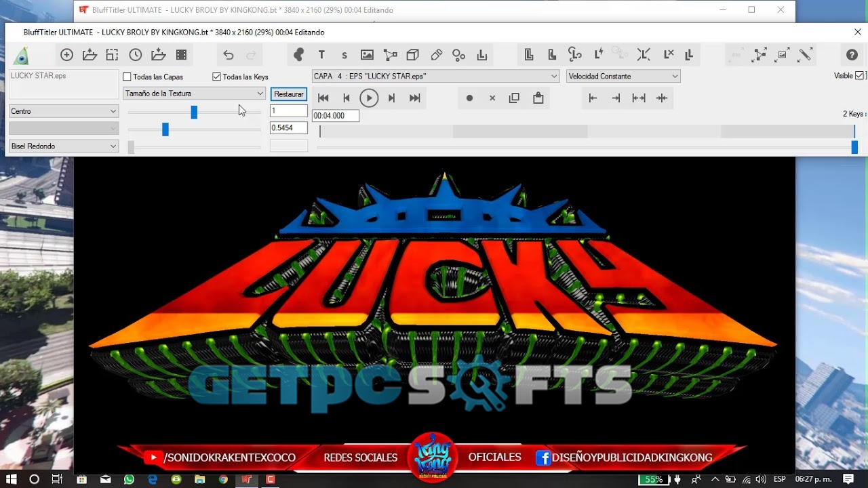Click the value field showing 0.5454
The width and height of the screenshot is (868, 488).
point(289,127)
